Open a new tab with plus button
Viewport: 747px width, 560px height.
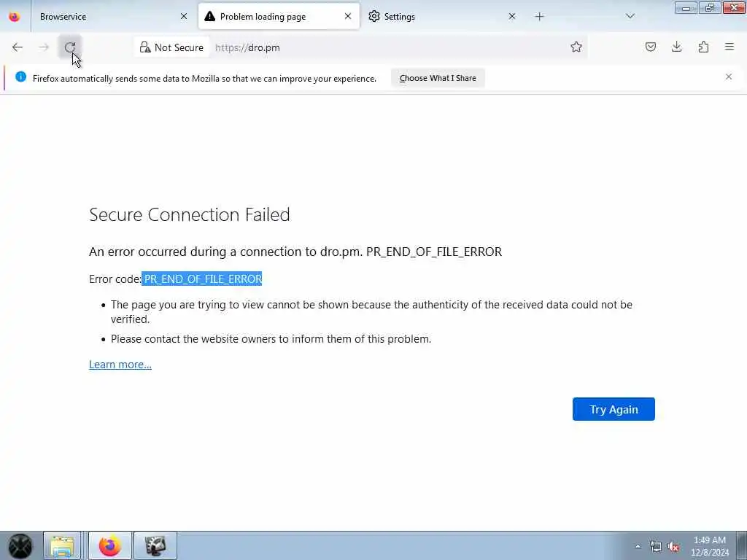click(539, 16)
